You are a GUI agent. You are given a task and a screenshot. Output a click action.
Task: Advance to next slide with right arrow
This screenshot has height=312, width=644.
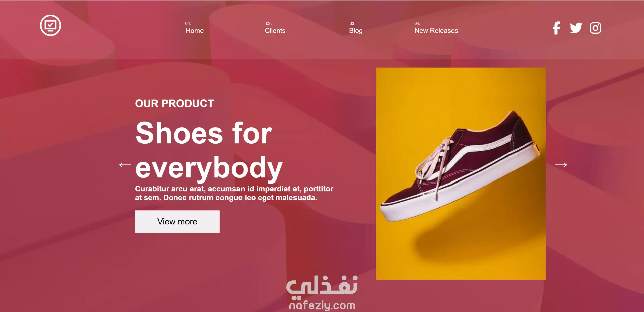click(x=561, y=165)
